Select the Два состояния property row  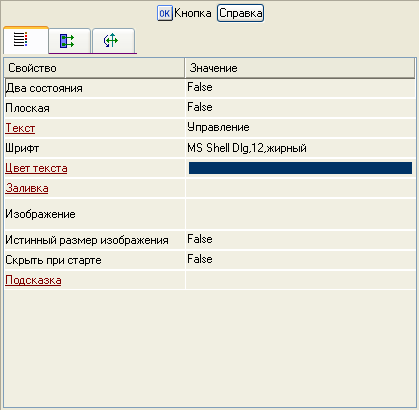click(95, 88)
